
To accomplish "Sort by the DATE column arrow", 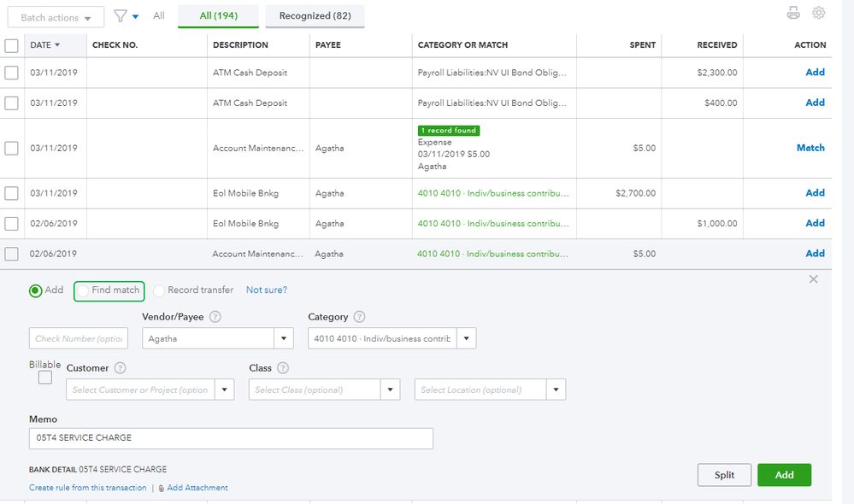I will [x=57, y=45].
